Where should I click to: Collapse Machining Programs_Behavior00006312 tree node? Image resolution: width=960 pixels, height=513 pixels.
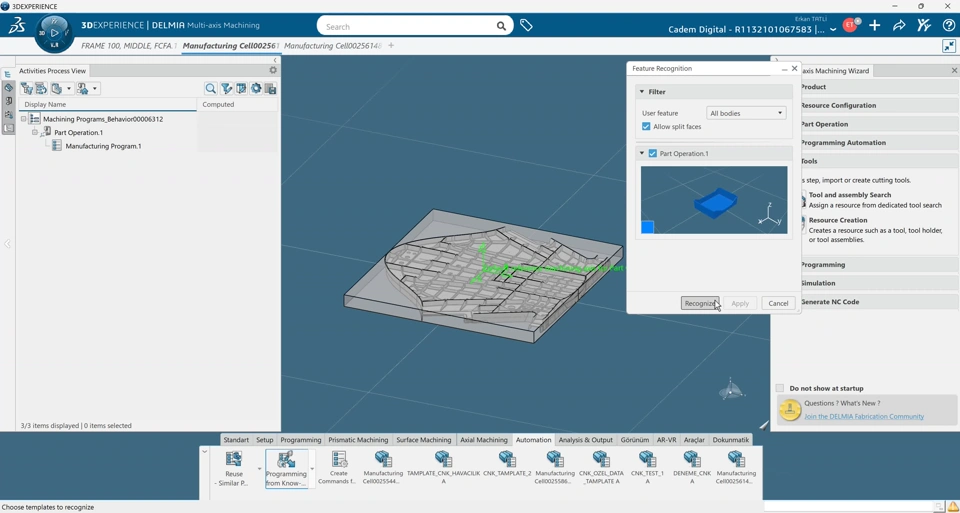24,119
